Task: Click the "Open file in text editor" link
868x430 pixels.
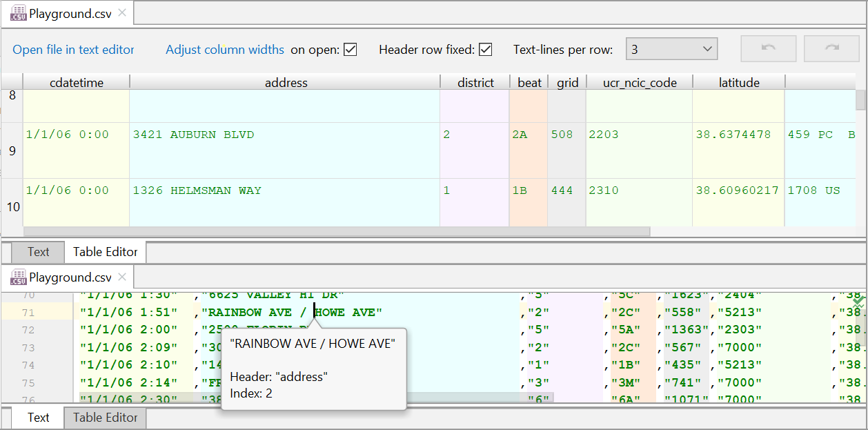Action: 73,49
